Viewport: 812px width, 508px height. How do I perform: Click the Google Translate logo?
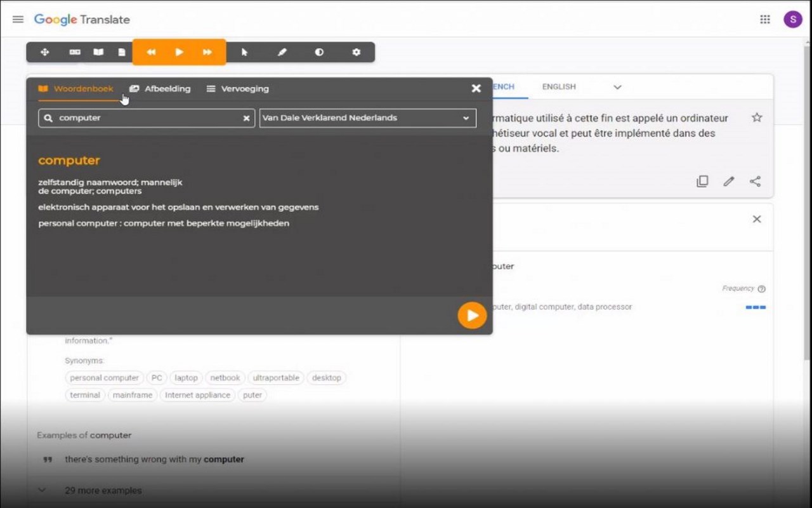(x=82, y=20)
